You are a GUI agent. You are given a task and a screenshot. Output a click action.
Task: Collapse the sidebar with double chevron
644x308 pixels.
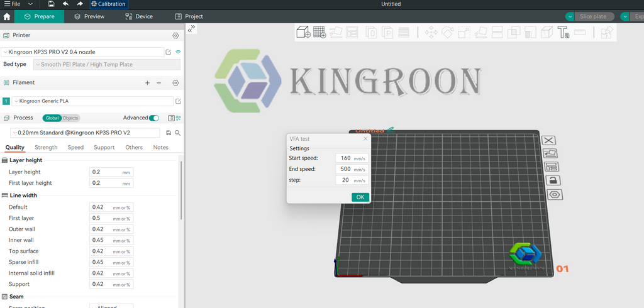click(x=191, y=29)
